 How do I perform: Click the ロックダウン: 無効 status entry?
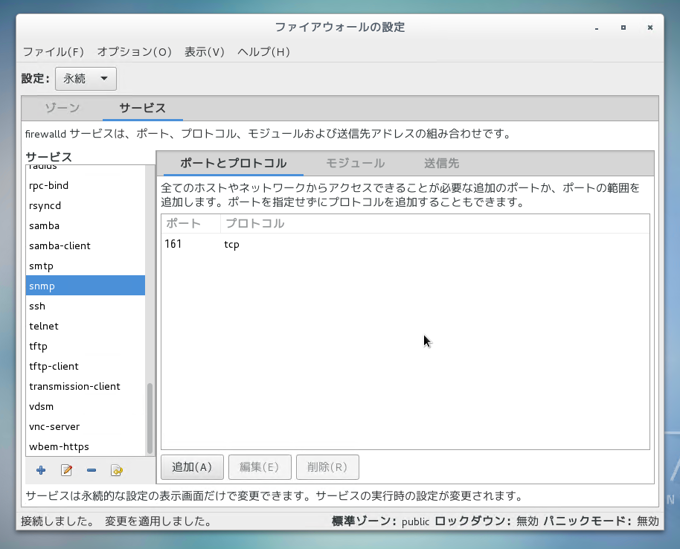pos(486,521)
